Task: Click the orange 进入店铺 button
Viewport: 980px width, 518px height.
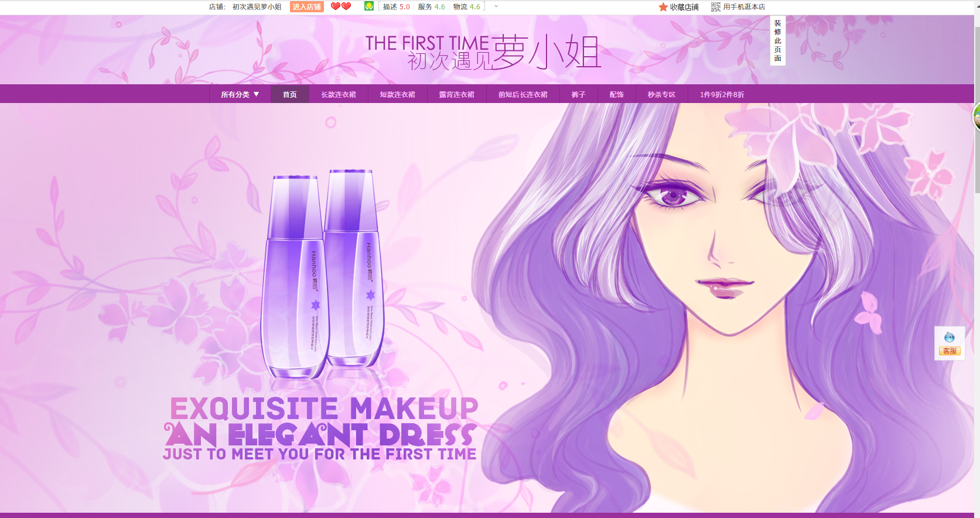Action: coord(307,6)
